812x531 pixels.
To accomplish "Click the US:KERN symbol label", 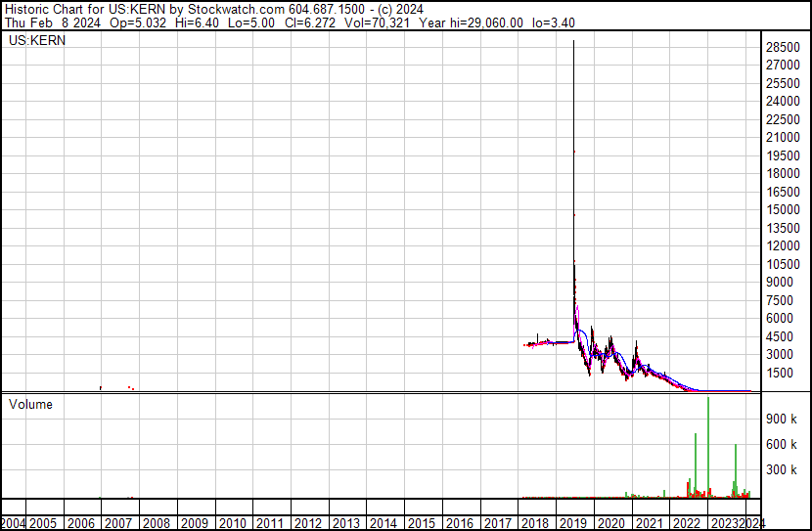I will [37, 41].
